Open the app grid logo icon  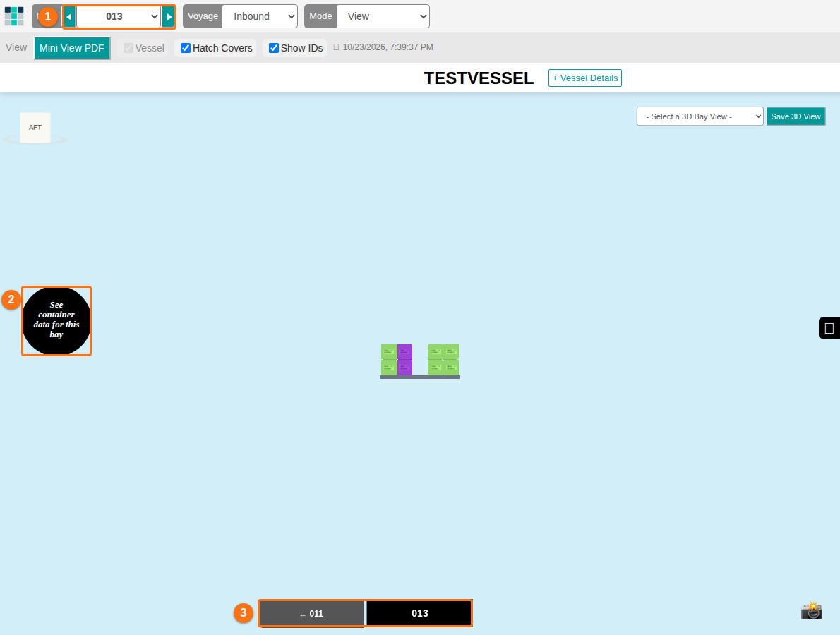point(14,16)
